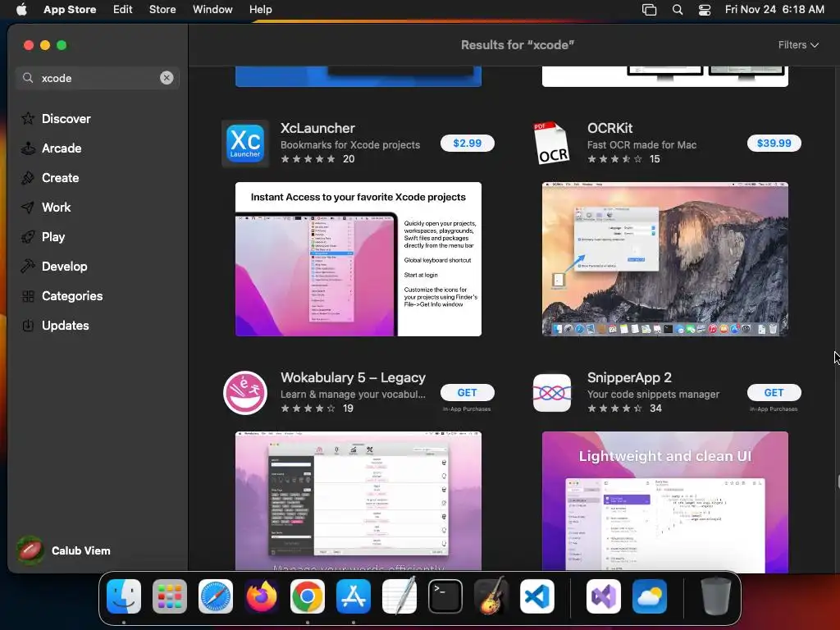This screenshot has width=840, height=630.
Task: Get Wokabulary 5 – Legacy
Action: click(467, 393)
